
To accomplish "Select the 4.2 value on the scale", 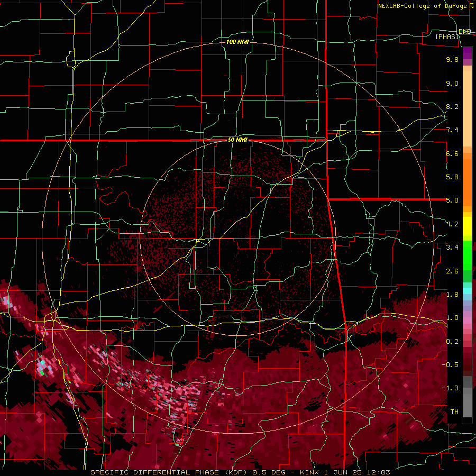I will 452,224.
